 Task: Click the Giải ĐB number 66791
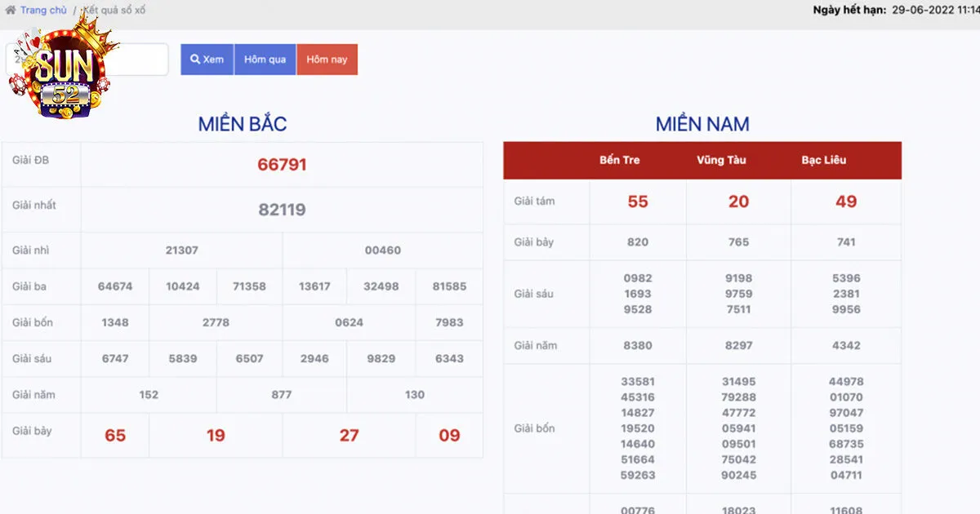[x=282, y=165]
